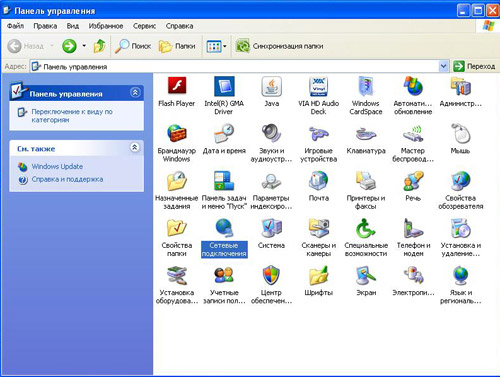Screen dimensions: 500x377
Task: Collapse the См. также panel
Action: [135, 147]
